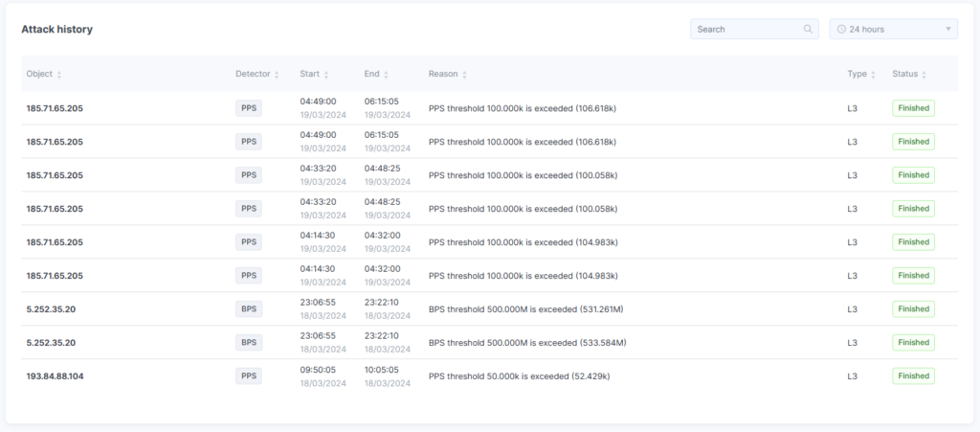The height and width of the screenshot is (432, 980).
Task: Sort by Reason column arrows
Action: click(x=464, y=75)
